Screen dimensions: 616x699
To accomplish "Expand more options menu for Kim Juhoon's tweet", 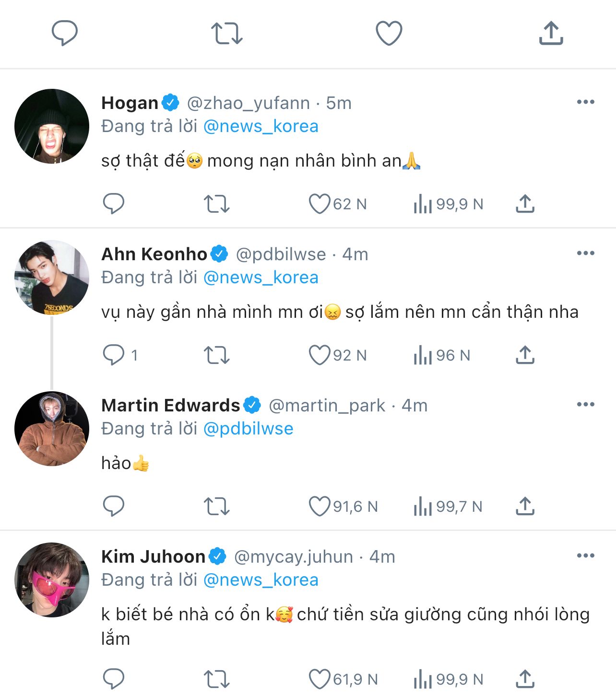I will pos(585,556).
